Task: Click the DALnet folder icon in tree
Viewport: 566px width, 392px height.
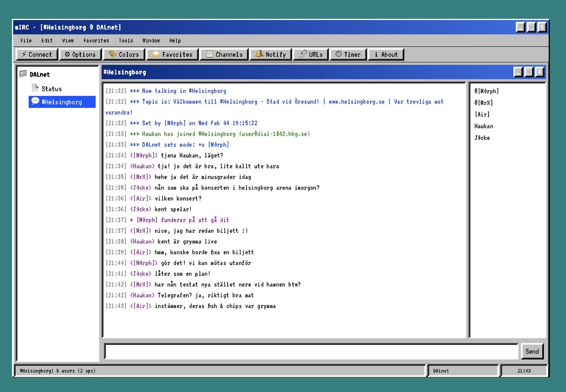Action: click(23, 74)
